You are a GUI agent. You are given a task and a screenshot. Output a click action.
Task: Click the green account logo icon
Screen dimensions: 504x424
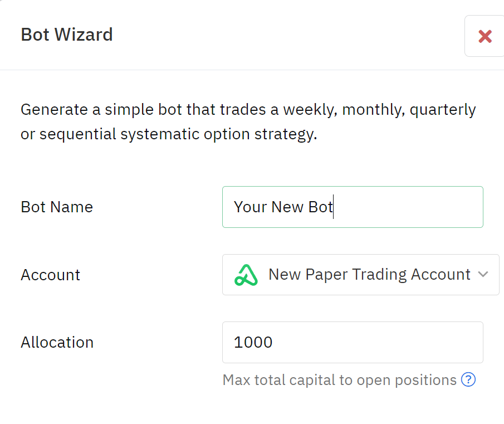[246, 275]
